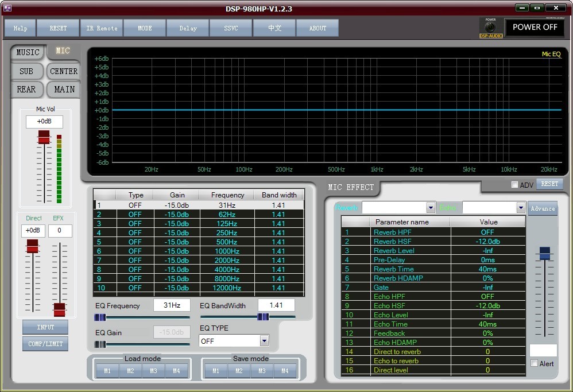Click Load mode M1 preset button
Viewport: 573px width, 392px height.
(x=107, y=371)
